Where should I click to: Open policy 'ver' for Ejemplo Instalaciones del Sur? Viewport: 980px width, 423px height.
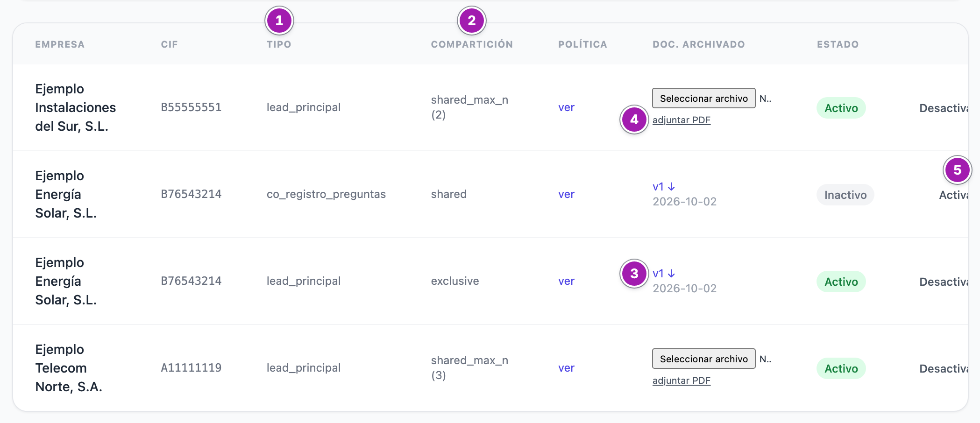tap(566, 107)
